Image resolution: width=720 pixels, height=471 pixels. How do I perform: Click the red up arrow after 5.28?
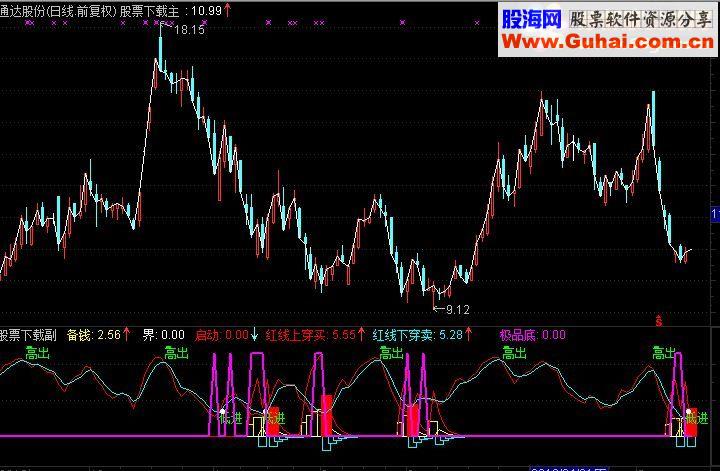[x=468, y=335]
